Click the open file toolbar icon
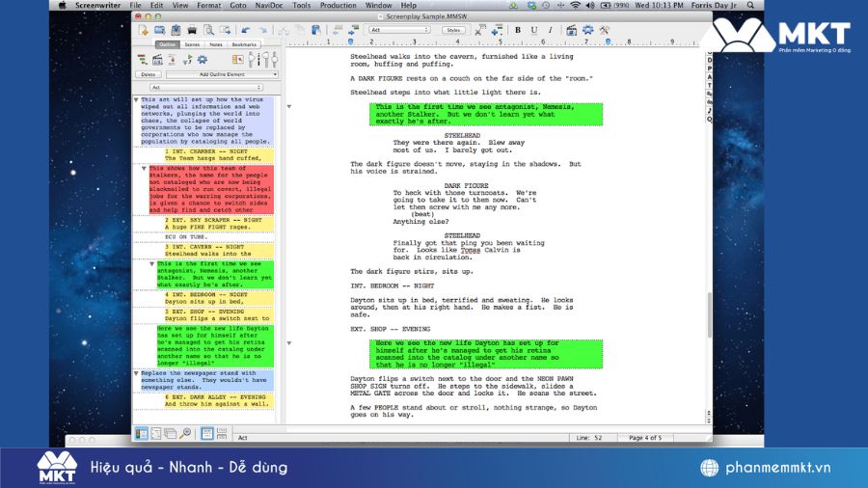This screenshot has height=488, width=868. (x=159, y=30)
